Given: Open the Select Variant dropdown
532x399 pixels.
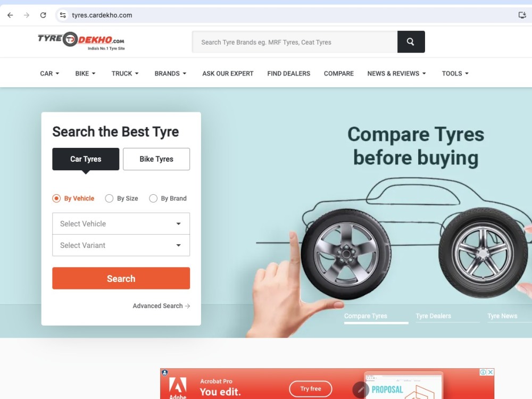Looking at the screenshot, I should point(121,245).
